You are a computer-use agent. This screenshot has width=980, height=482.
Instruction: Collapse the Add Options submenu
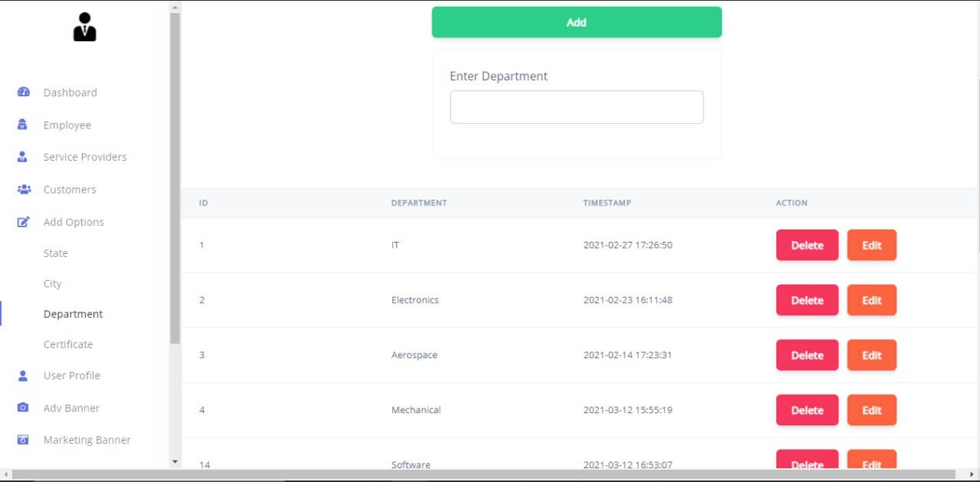tap(73, 222)
